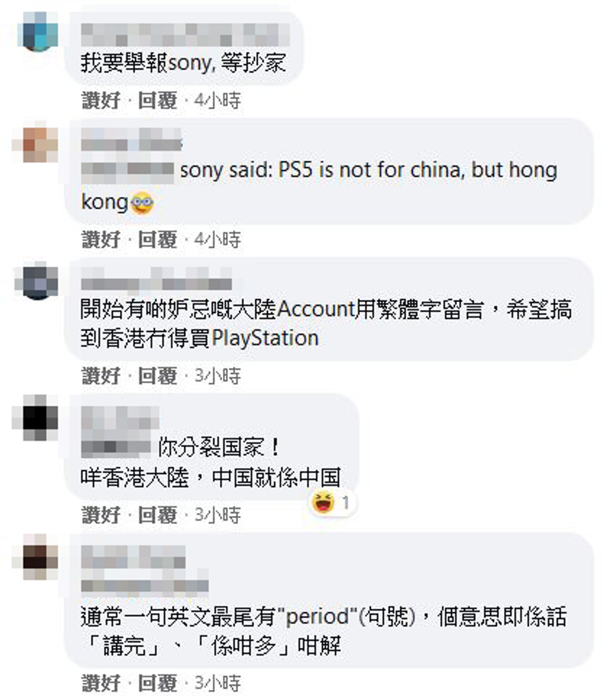Open avatar of the 大陸Account commenter
Viewport: 616px width, 699px height.
click(36, 281)
